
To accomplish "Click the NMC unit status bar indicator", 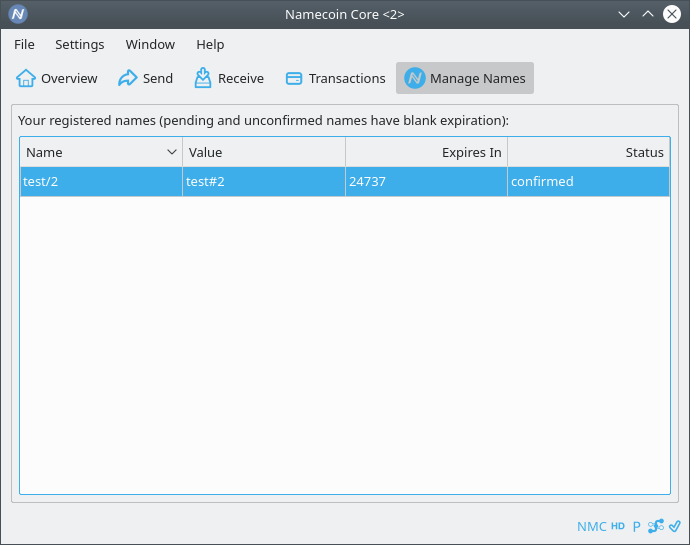I will coord(592,527).
